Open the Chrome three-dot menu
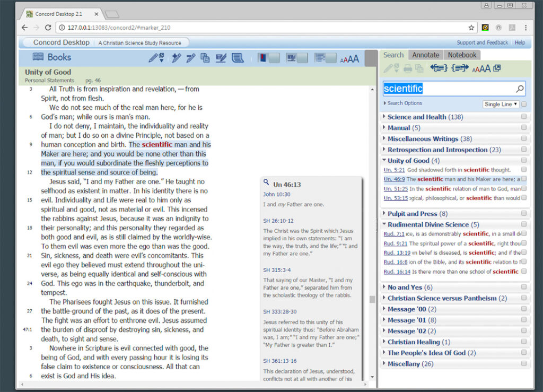Image resolution: width=543 pixels, height=392 pixels. 526,28
